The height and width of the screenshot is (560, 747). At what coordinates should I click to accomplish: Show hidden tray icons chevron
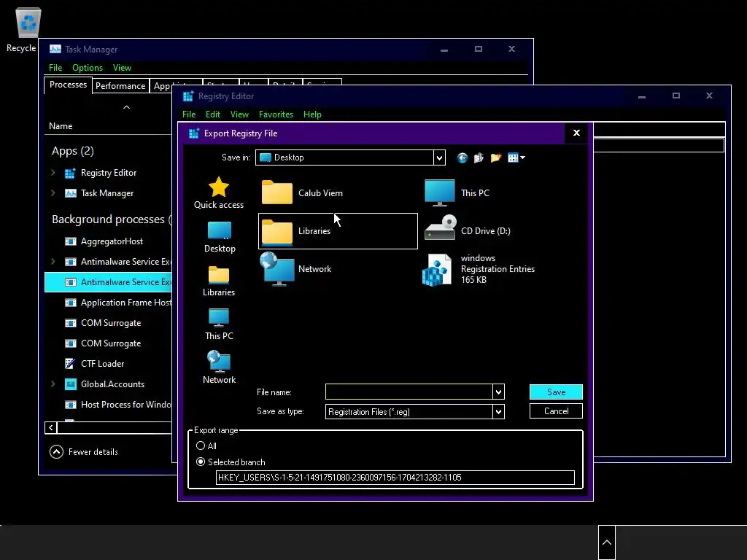(606, 542)
